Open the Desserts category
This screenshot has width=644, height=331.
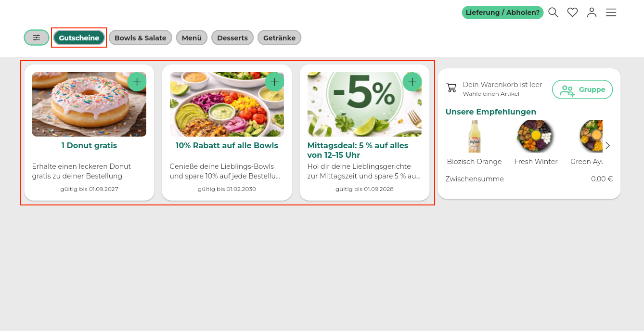coord(232,38)
